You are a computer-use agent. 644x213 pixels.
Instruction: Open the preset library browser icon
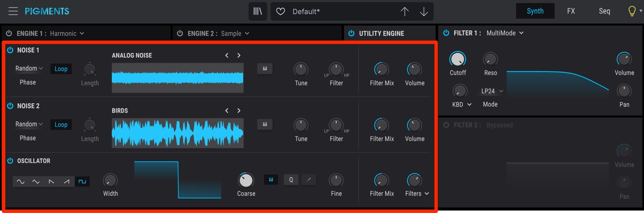click(x=257, y=11)
